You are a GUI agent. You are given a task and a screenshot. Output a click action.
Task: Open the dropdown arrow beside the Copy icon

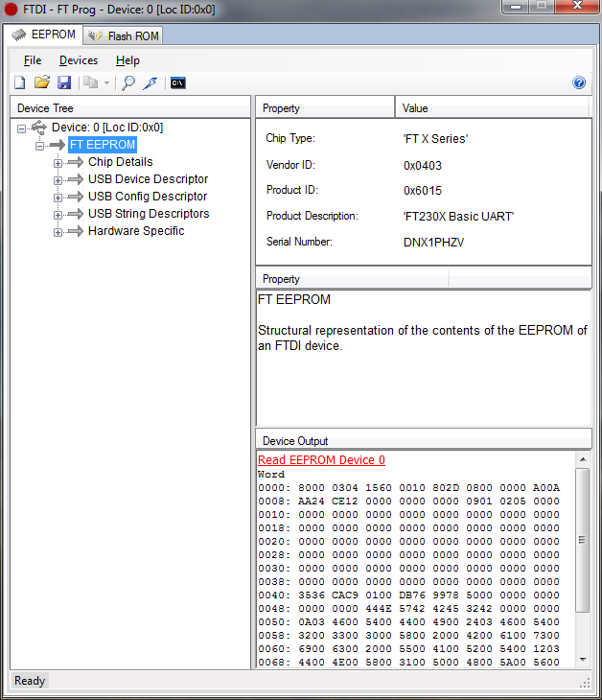coord(106,83)
